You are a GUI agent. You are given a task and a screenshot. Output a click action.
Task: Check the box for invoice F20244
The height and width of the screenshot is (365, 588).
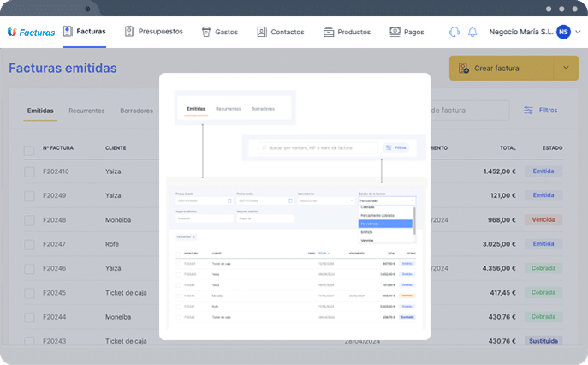(x=29, y=318)
